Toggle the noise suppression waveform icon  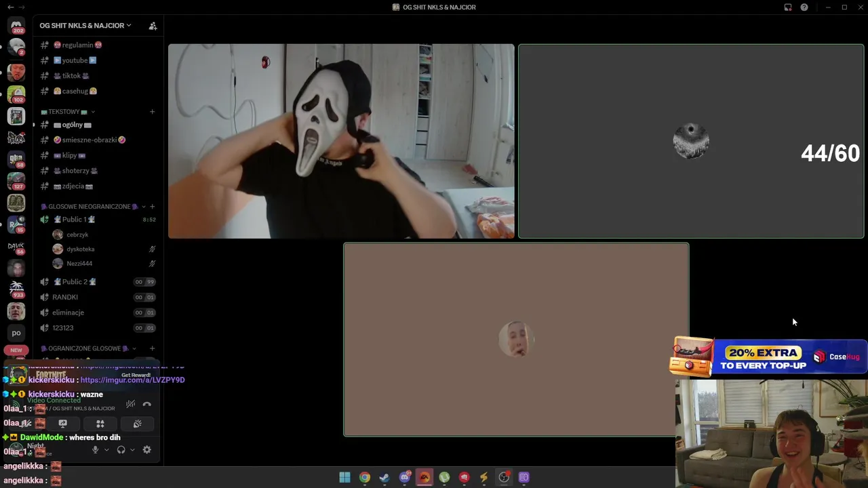click(x=130, y=405)
